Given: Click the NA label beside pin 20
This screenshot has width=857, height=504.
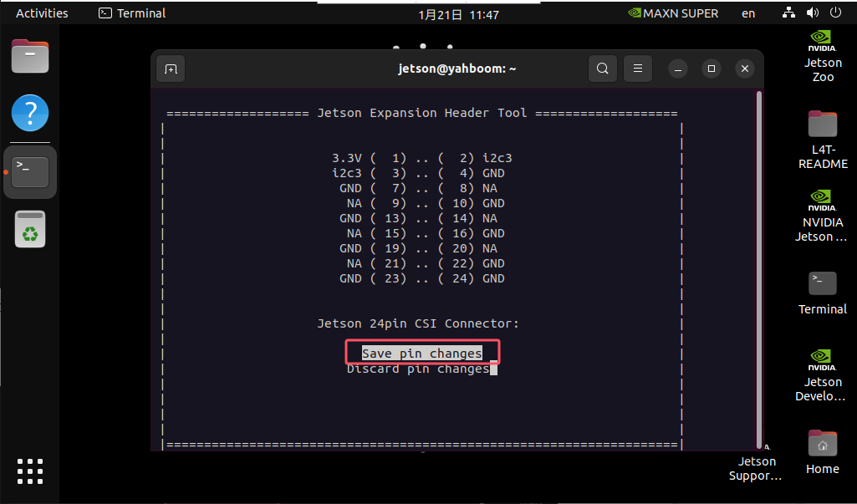Looking at the screenshot, I should tap(490, 248).
